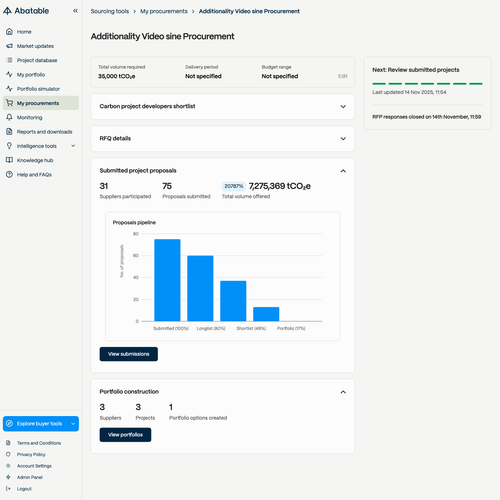Open Terms and Conditions link
This screenshot has width=500, height=500.
[x=39, y=443]
